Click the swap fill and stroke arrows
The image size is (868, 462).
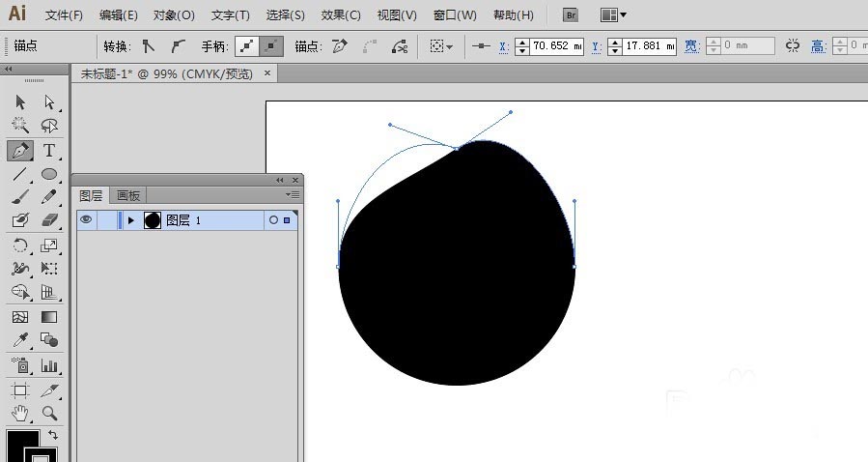pyautogui.click(x=52, y=436)
